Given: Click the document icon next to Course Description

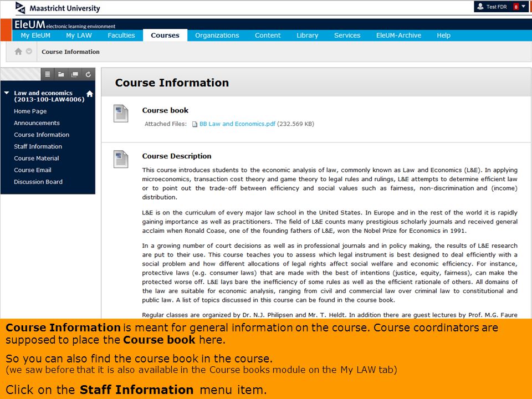Looking at the screenshot, I should (121, 159).
